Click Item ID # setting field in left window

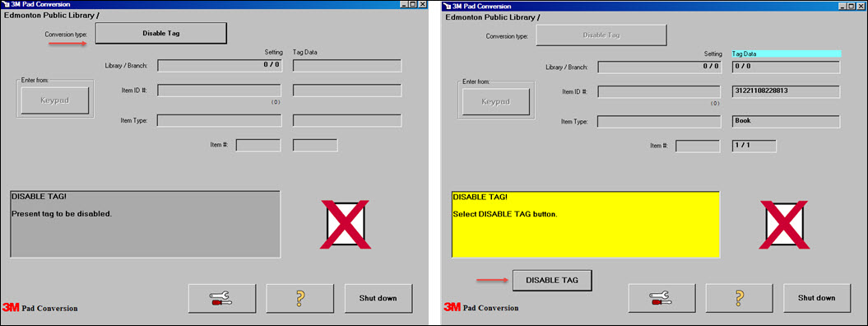click(x=219, y=91)
